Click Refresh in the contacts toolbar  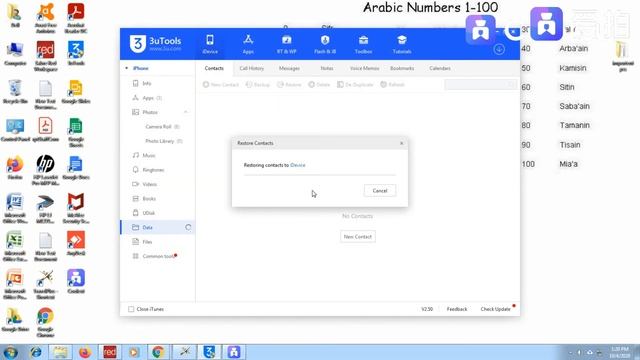[392, 84]
